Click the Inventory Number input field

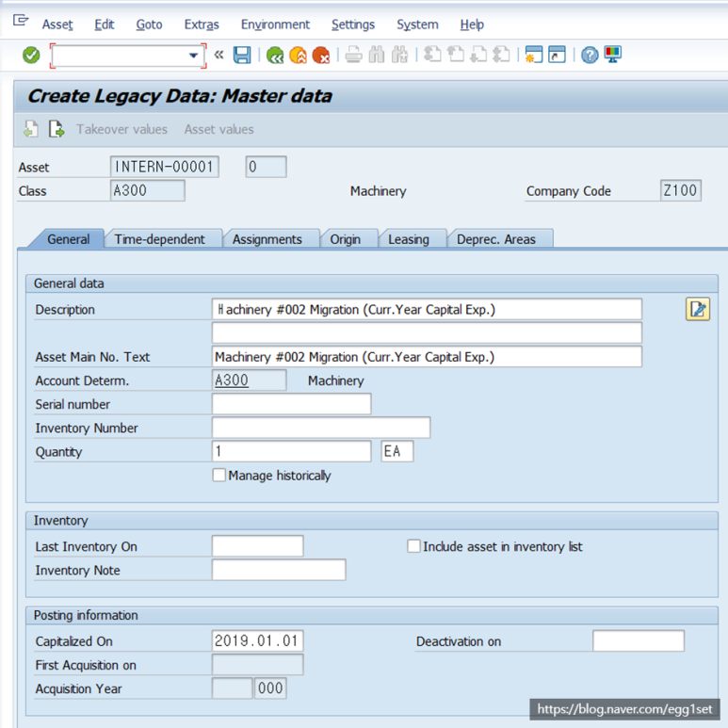pyautogui.click(x=321, y=428)
